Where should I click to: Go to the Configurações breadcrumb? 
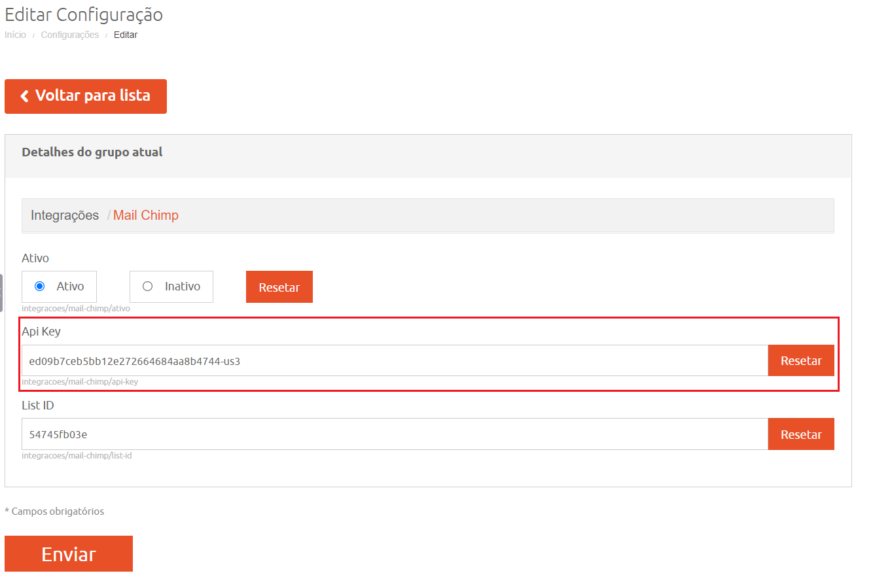[x=70, y=35]
